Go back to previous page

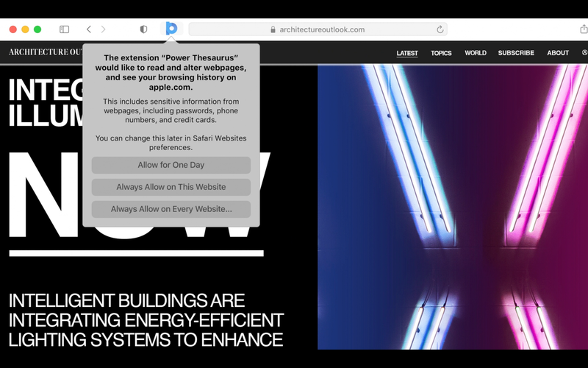(x=88, y=29)
